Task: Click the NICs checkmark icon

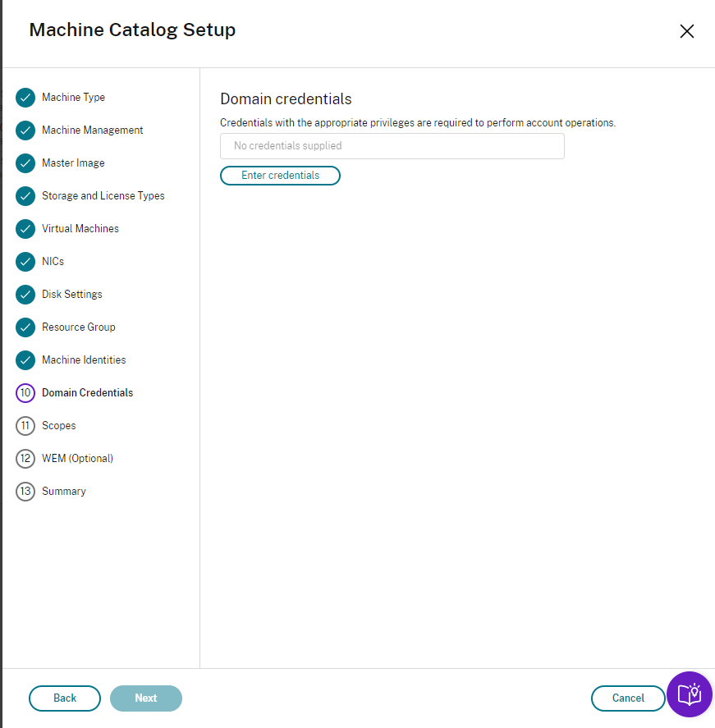Action: click(25, 262)
